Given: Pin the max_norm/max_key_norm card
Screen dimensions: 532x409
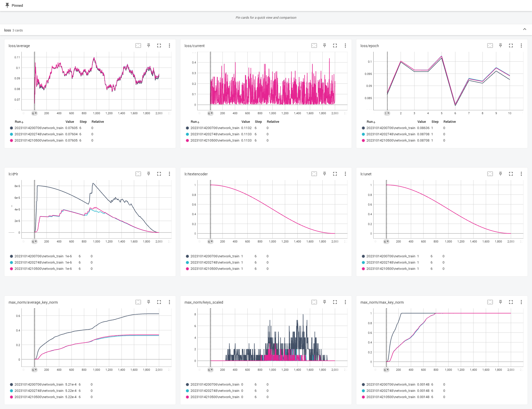Looking at the screenshot, I should pyautogui.click(x=501, y=302).
